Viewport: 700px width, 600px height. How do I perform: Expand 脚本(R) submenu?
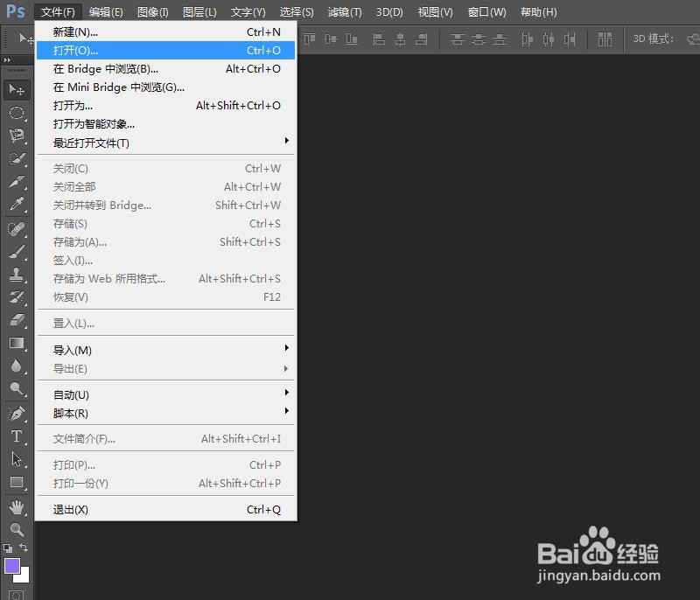pos(165,413)
